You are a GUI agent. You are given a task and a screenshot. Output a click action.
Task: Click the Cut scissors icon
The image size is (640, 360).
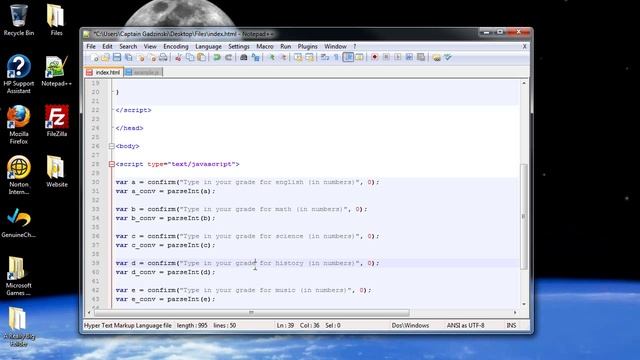[178, 58]
